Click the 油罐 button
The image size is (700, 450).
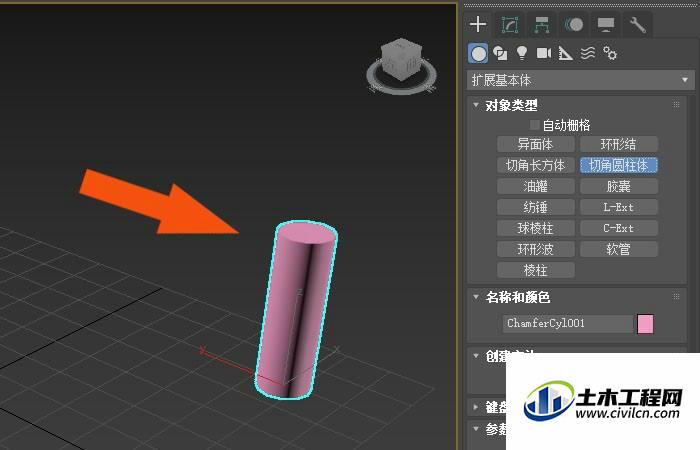[535, 186]
